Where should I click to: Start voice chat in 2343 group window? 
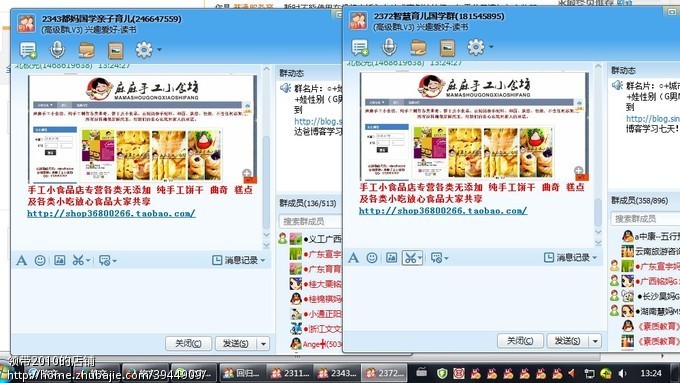(x=57, y=50)
